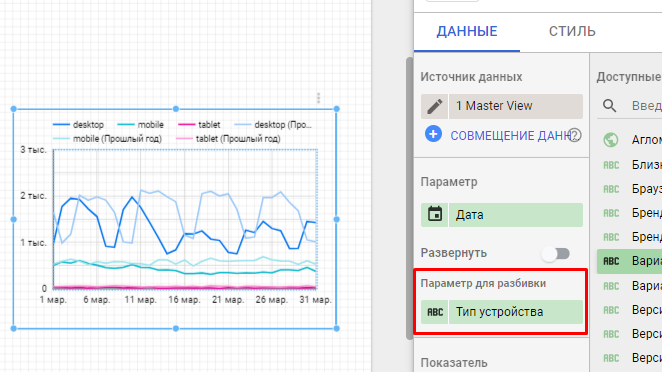Open the chart three-dot options menu
662x372 pixels.
pos(318,98)
